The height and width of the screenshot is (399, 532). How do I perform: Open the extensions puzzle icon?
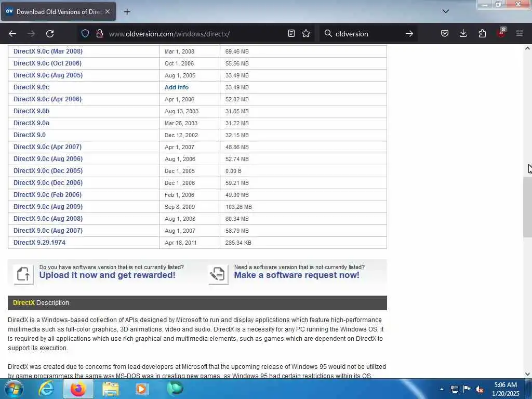(x=482, y=33)
